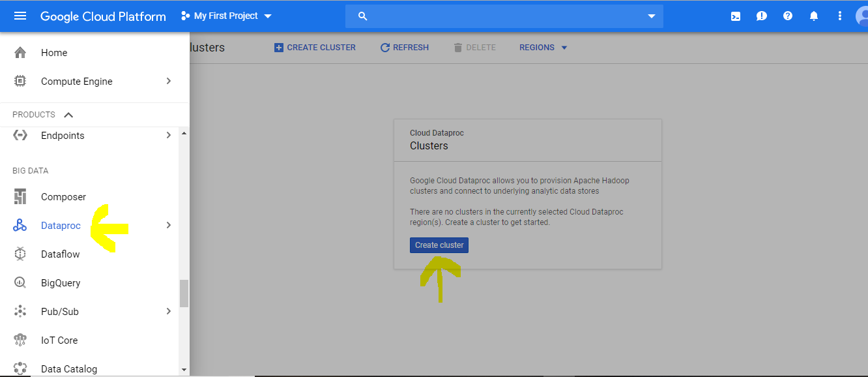868x377 pixels.
Task: Expand Pub/Sub submenu chevron
Action: point(169,312)
